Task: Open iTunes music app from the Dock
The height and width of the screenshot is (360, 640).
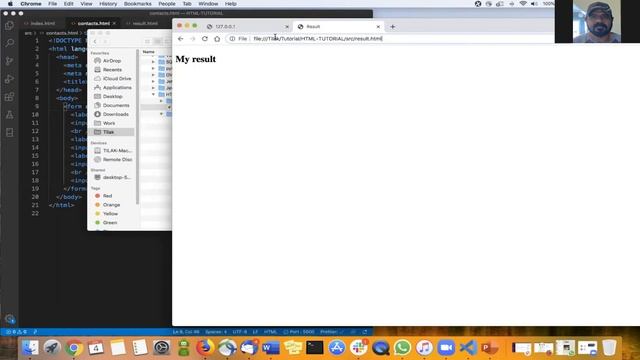Action: pyautogui.click(x=424, y=348)
